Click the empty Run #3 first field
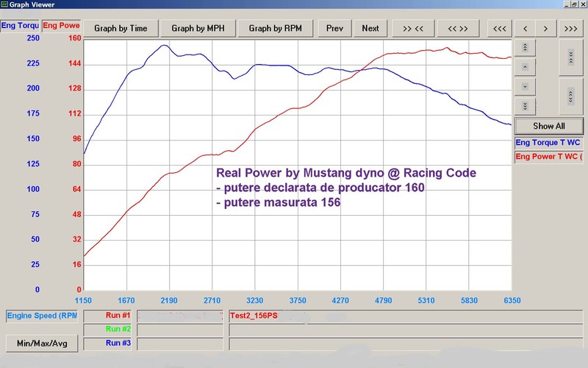Screen dimensions: 588x368 (x=180, y=344)
